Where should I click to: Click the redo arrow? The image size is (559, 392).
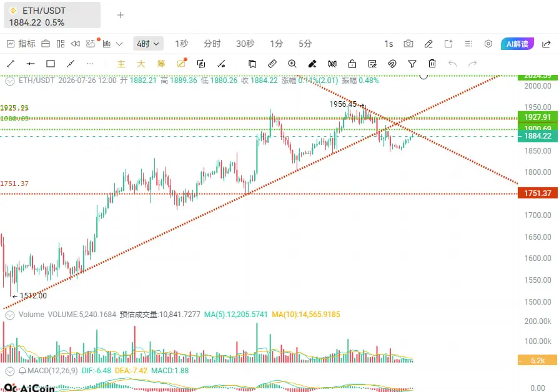click(472, 64)
